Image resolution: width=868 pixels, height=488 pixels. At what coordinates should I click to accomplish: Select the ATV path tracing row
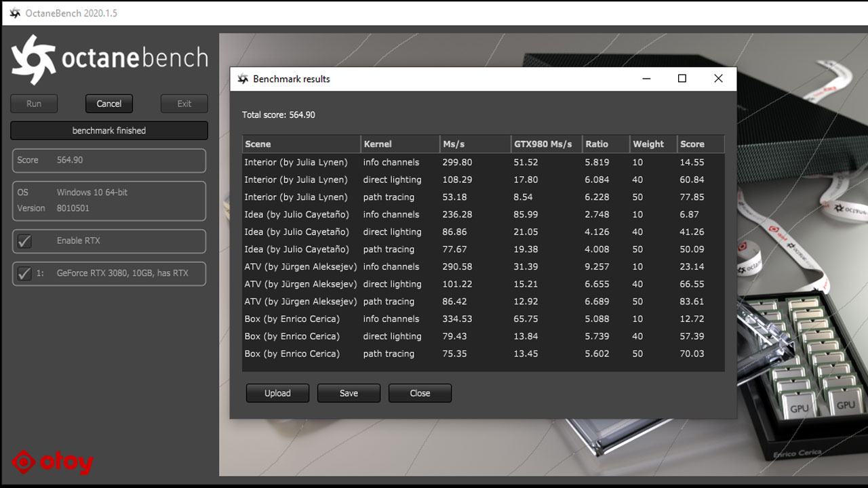tap(484, 302)
